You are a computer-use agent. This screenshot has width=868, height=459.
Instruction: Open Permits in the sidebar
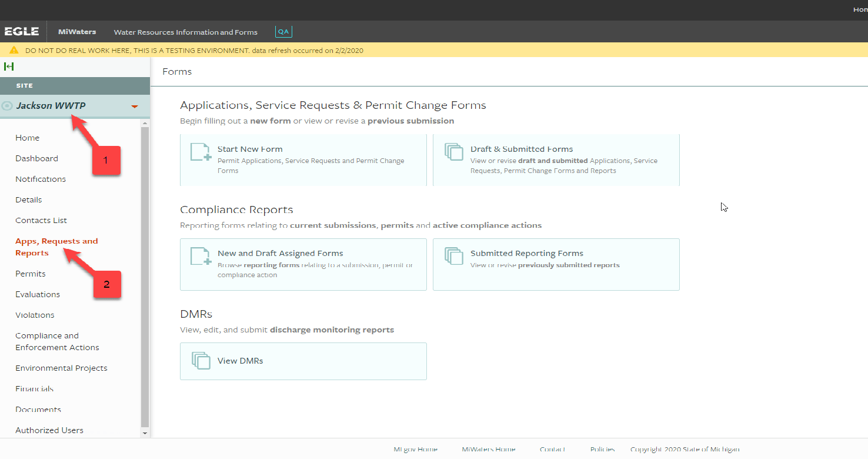pyautogui.click(x=31, y=274)
